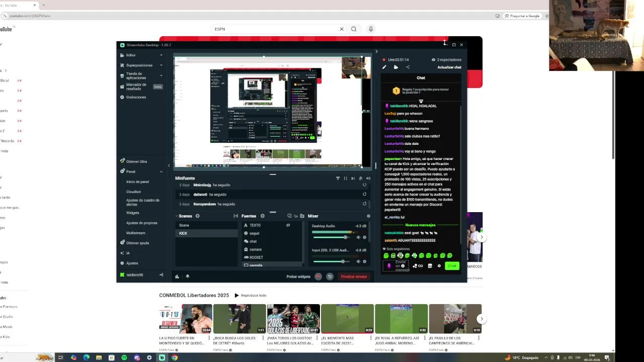Skip the current Minifuente alert
The height and width of the screenshot is (362, 644).
tap(353, 178)
